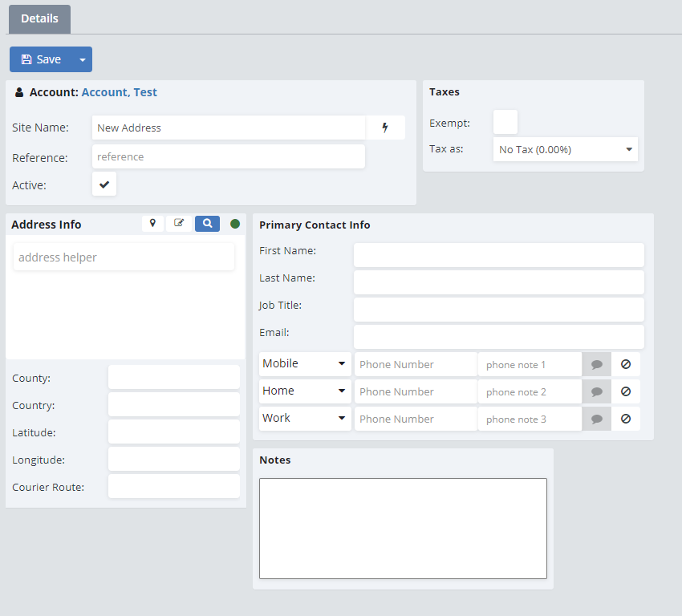Viewport: 682px width, 616px height.
Task: Click into the address helper field
Action: [x=124, y=257]
